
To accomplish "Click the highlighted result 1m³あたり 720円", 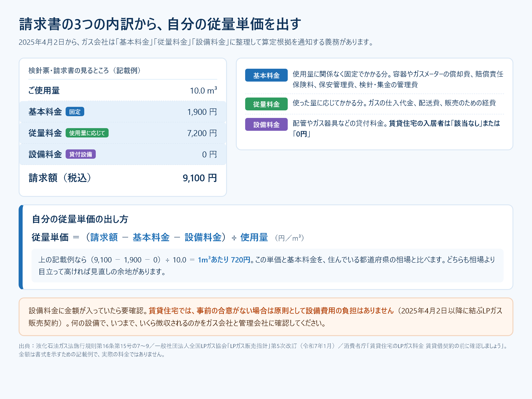I will (224, 260).
